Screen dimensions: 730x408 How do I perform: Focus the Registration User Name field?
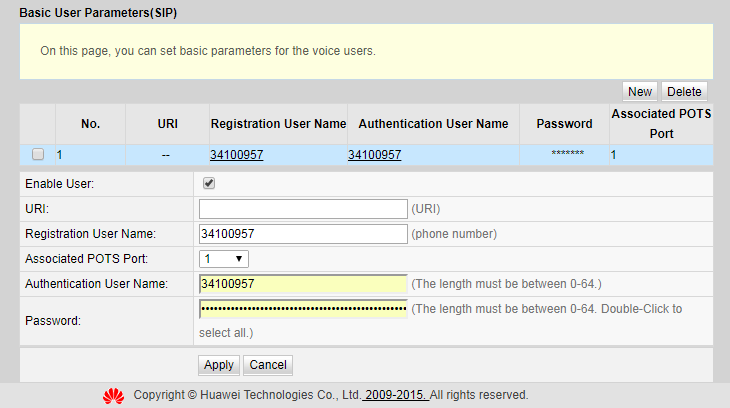click(x=303, y=234)
